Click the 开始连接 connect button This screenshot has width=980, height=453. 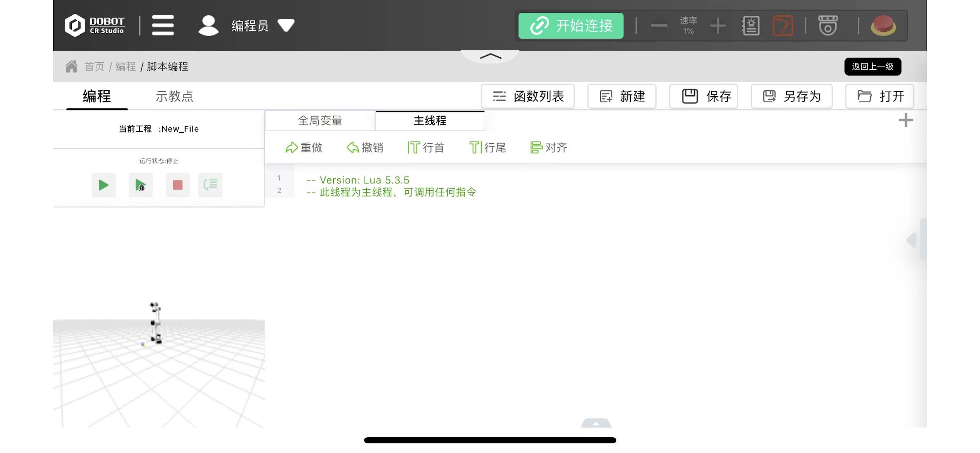pos(571,26)
